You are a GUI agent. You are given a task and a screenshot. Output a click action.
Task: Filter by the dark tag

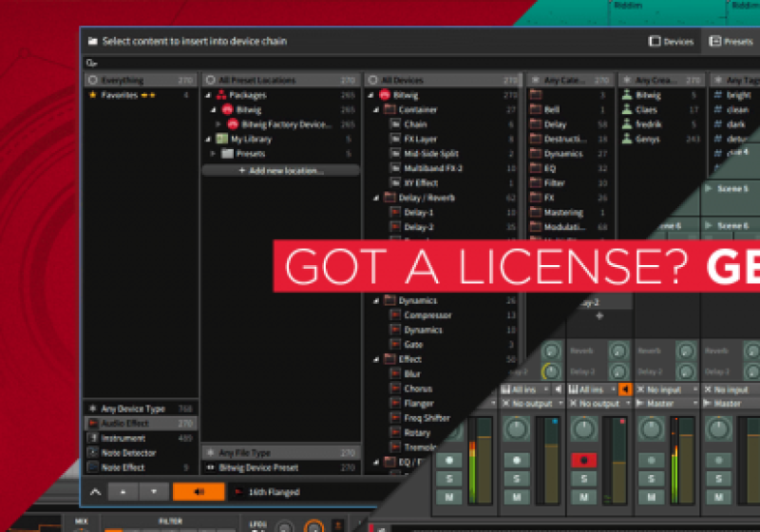coord(735,124)
